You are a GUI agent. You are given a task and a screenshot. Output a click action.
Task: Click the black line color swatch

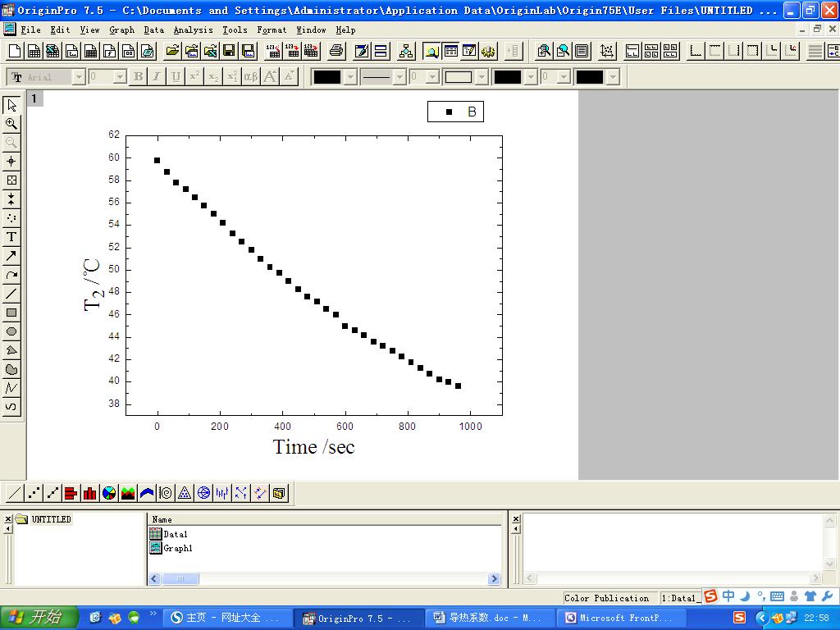(326, 77)
